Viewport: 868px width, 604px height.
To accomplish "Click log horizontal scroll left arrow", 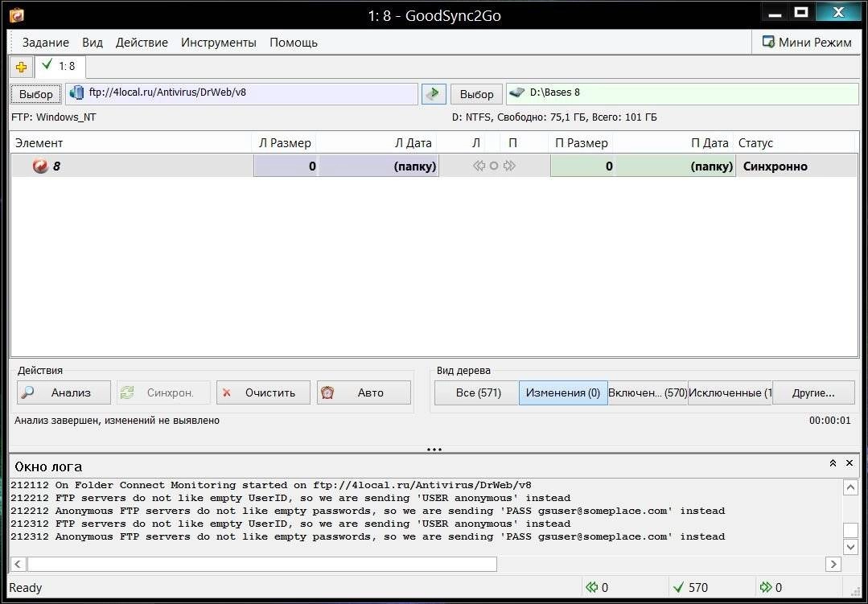I will (18, 564).
